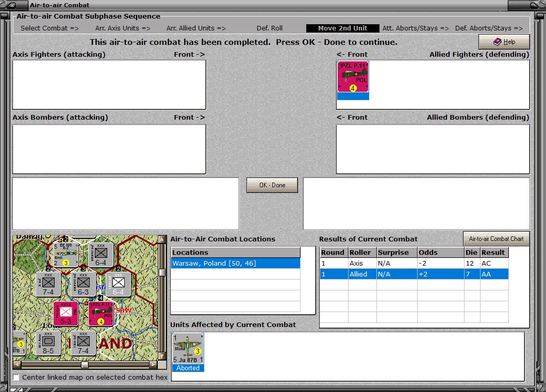Viewport: 546px width, 392px height.
Task: Click the map horizontal scrollbar thumb
Action: [x=85, y=365]
